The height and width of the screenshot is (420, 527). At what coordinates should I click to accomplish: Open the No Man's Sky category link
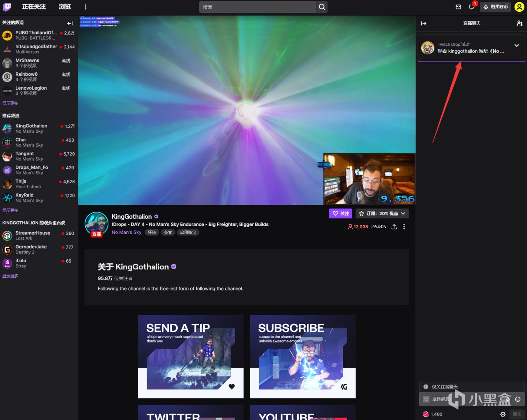[x=126, y=232]
